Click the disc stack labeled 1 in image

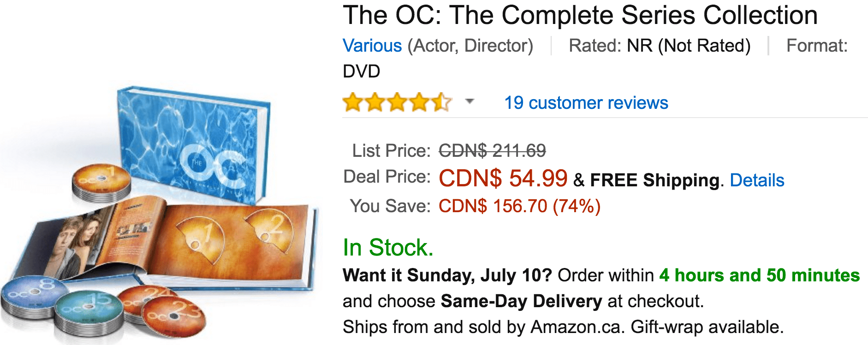pyautogui.click(x=101, y=183)
